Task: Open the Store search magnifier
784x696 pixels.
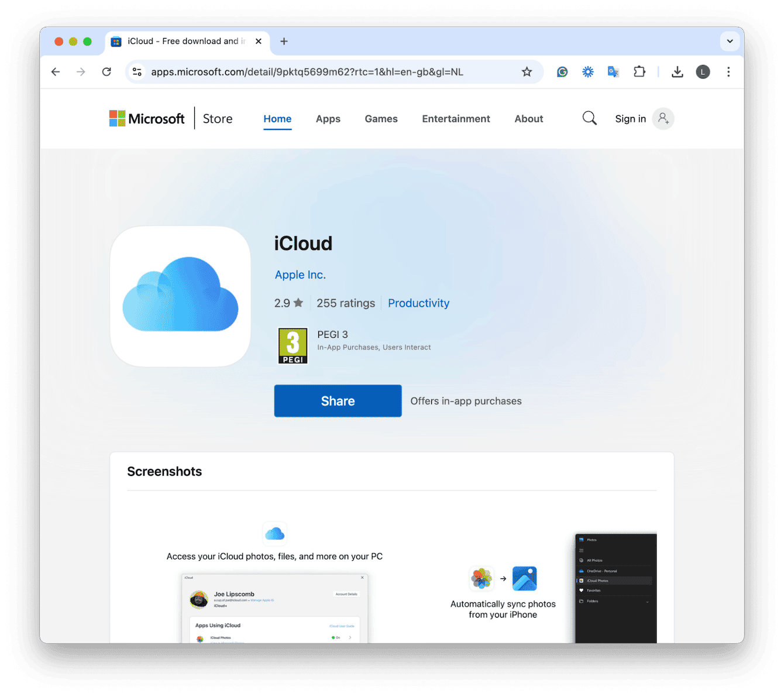Action: click(589, 118)
